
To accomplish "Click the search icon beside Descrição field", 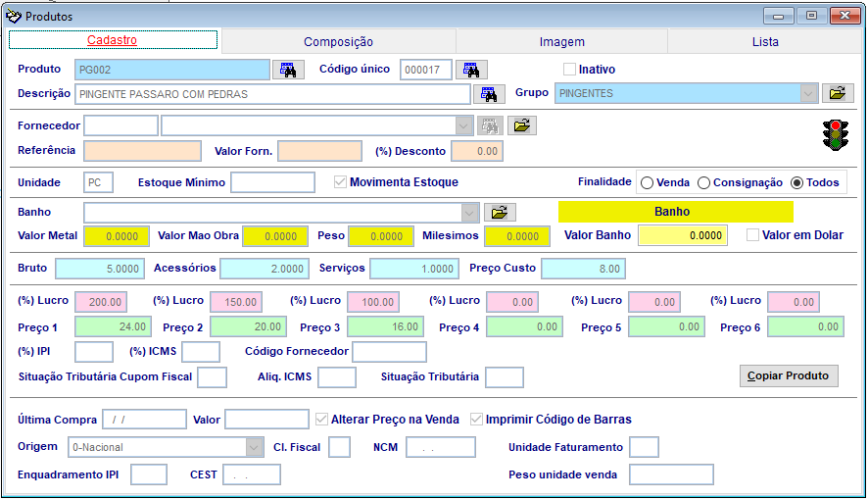I will tap(487, 94).
